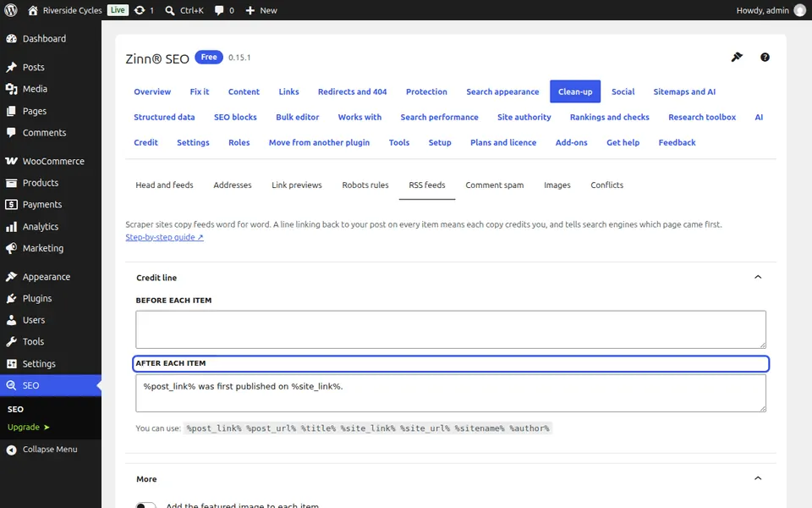The width and height of the screenshot is (812, 508).
Task: Open the help question mark icon
Action: tap(765, 57)
